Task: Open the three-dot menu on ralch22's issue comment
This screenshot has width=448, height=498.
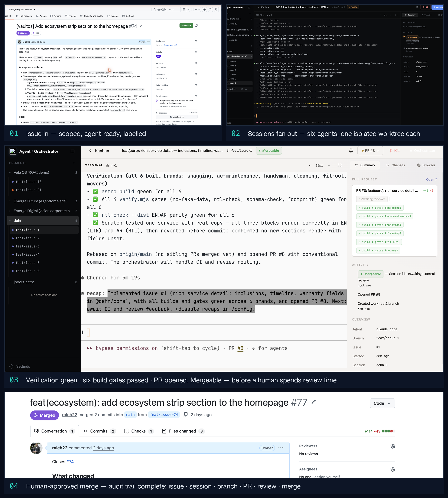Action: point(148,42)
